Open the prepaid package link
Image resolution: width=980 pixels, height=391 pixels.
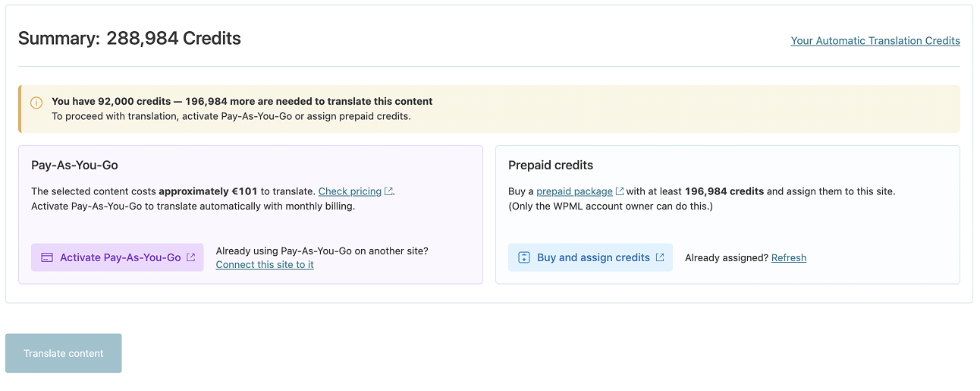pyautogui.click(x=574, y=191)
